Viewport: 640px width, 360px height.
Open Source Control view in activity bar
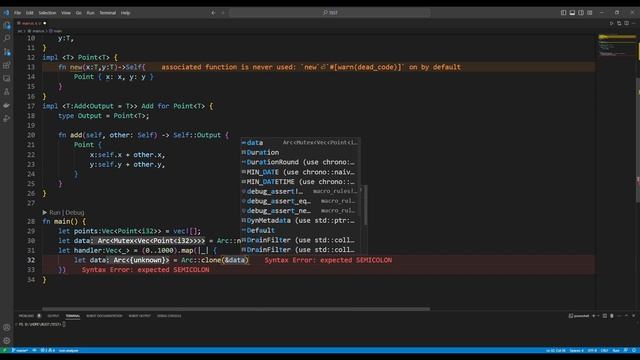[7, 52]
